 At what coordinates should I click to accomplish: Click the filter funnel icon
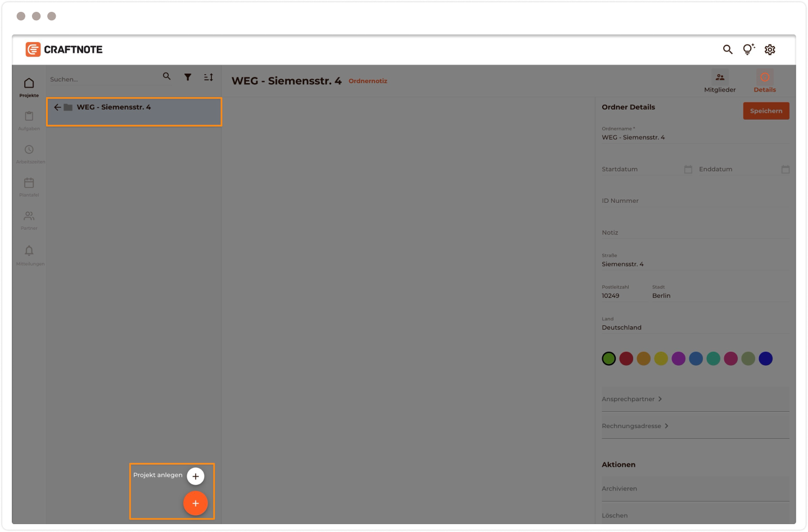[x=188, y=77]
